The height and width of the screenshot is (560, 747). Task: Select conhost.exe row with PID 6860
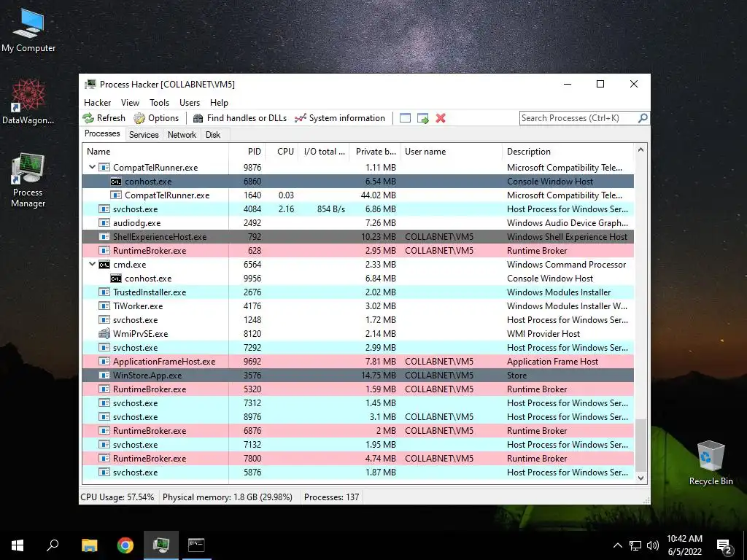[x=357, y=182]
